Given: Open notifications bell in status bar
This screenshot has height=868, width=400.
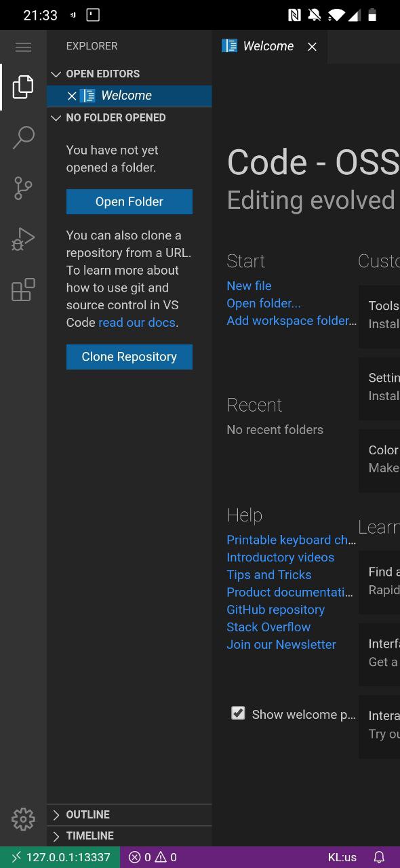Looking at the screenshot, I should [x=380, y=857].
